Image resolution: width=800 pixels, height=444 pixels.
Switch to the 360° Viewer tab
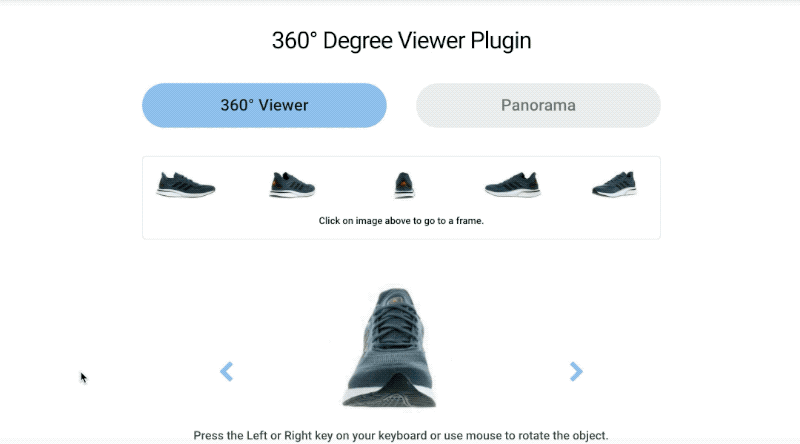point(264,105)
